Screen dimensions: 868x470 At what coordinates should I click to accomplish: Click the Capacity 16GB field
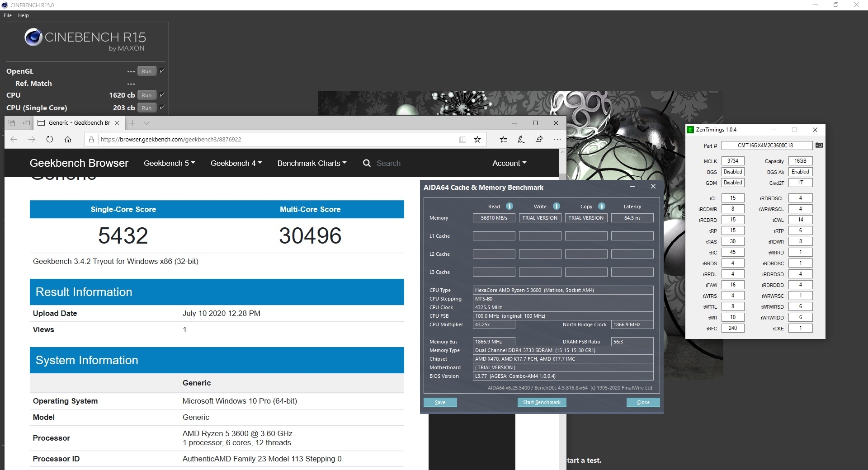coord(801,161)
